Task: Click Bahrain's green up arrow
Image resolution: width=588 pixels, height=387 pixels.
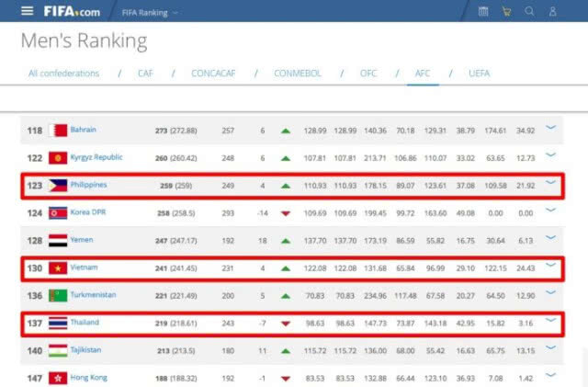Action: 286,131
